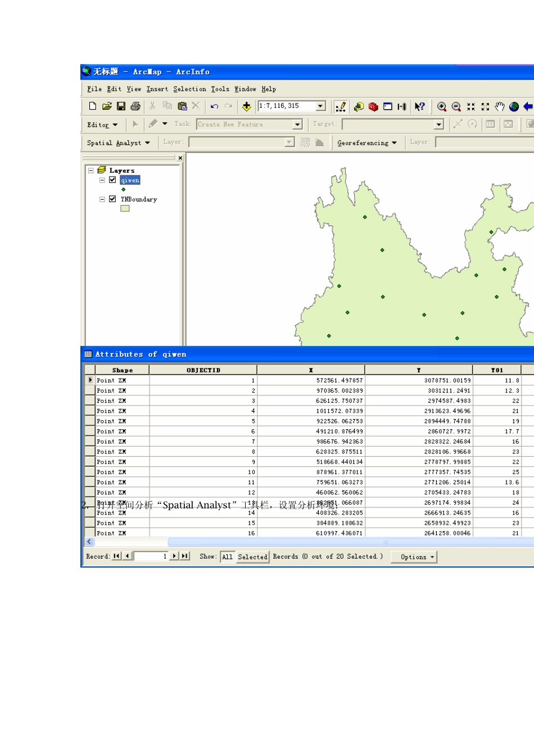Go to the next record

[174, 556]
